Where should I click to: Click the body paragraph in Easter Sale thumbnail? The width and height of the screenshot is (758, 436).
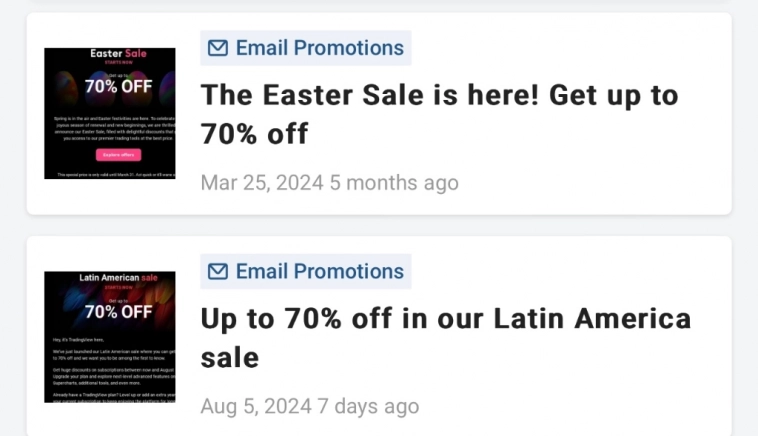pyautogui.click(x=112, y=129)
